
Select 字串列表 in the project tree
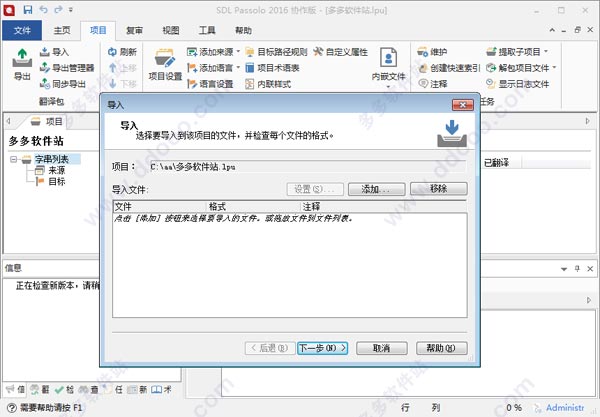[x=52, y=159]
